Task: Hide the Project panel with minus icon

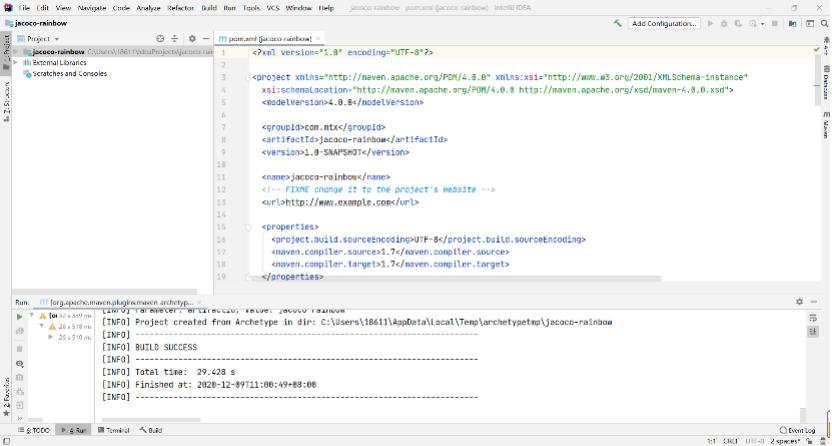Action: click(x=205, y=38)
